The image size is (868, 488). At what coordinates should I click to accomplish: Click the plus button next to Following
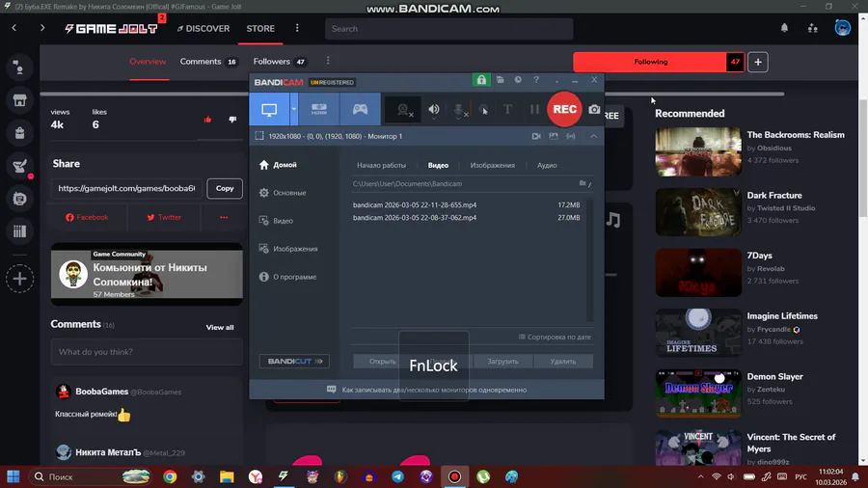(758, 62)
